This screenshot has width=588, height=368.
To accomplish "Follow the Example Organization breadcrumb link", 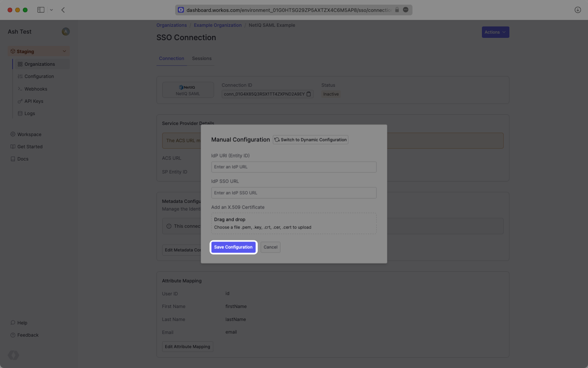I will point(217,25).
